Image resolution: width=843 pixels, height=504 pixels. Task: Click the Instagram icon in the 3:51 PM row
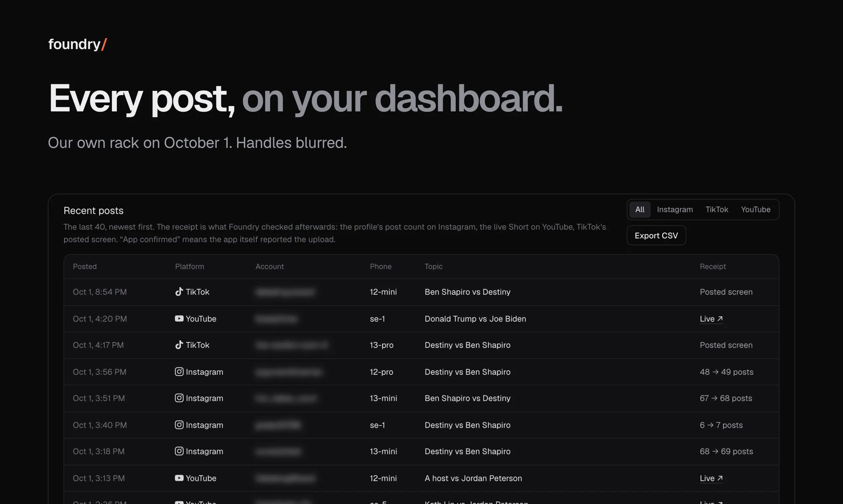pyautogui.click(x=179, y=398)
